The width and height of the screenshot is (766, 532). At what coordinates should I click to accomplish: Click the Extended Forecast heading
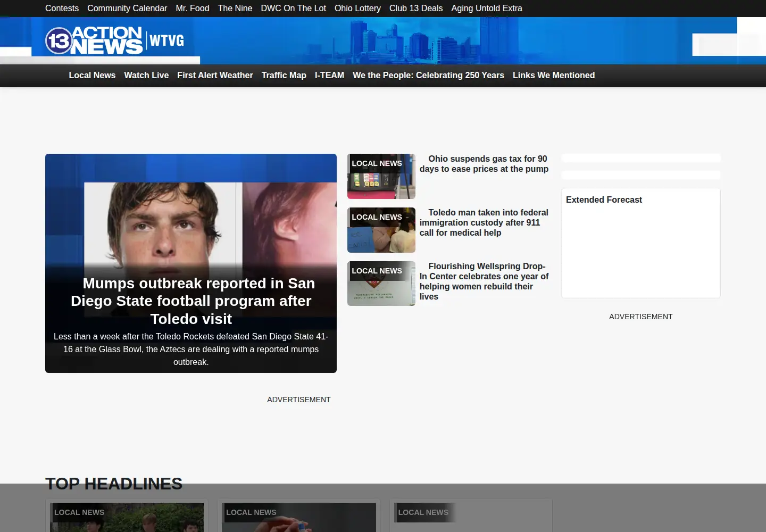pos(604,200)
